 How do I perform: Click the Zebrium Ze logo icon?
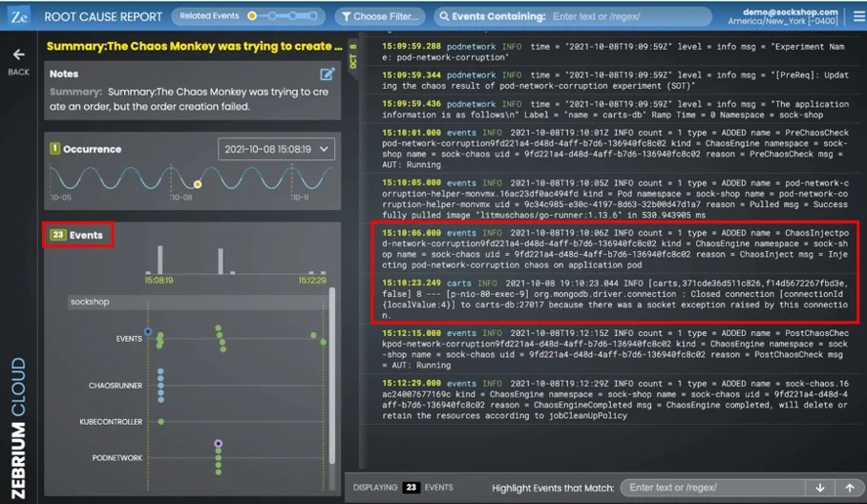pyautogui.click(x=19, y=16)
